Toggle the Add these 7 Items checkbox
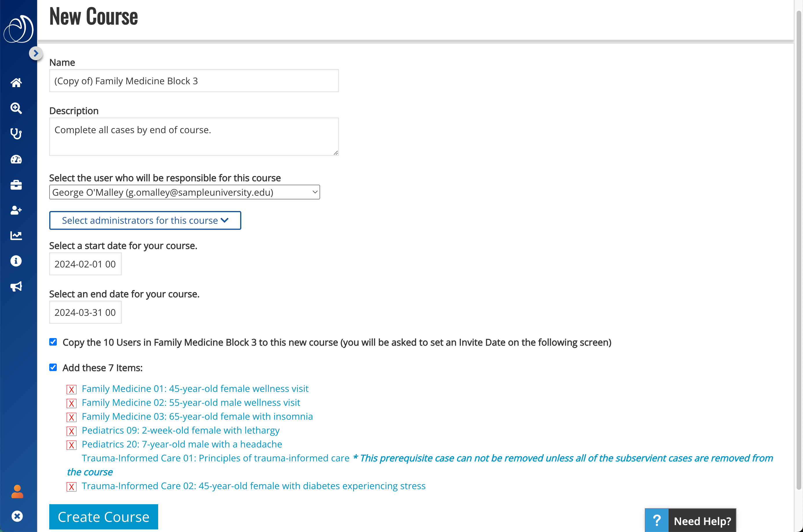Screen dimensions: 803x532 53,367
